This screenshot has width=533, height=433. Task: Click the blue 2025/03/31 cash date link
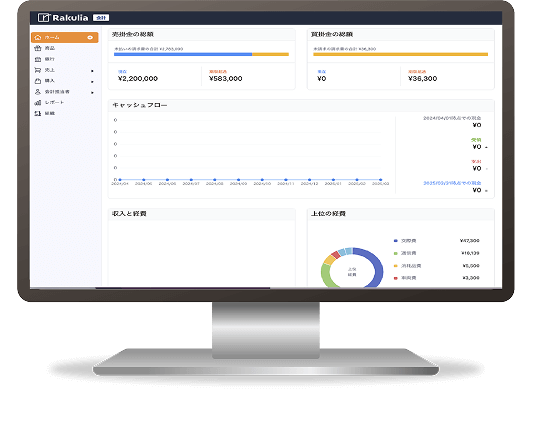click(x=452, y=183)
